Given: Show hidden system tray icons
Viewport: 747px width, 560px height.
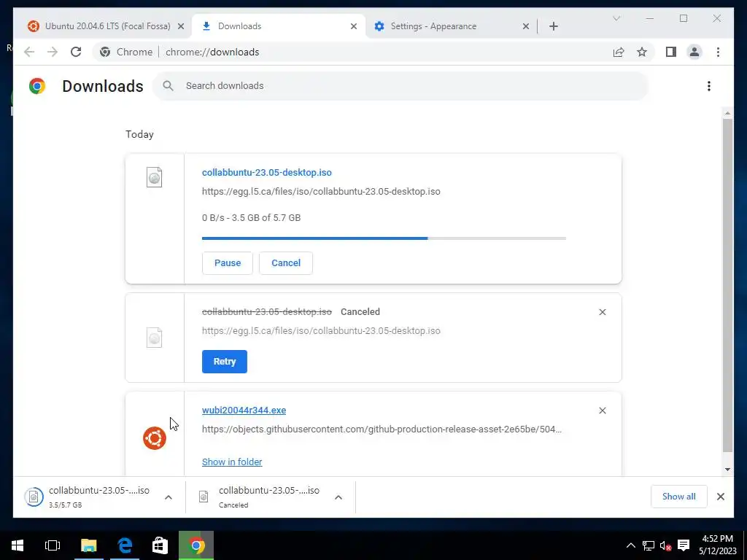Looking at the screenshot, I should (630, 545).
